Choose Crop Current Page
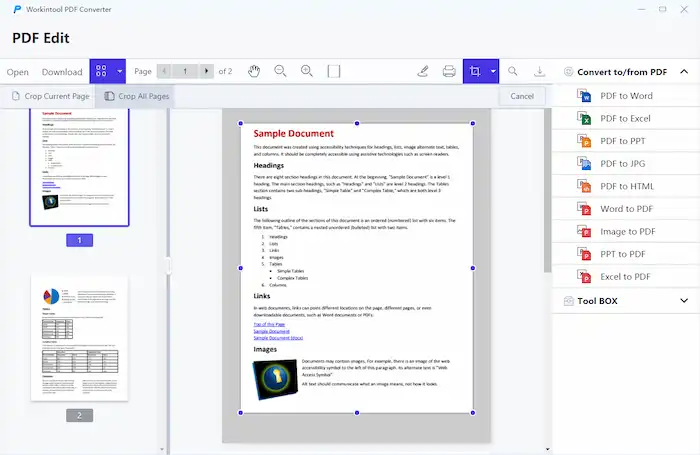The image size is (700, 455). click(x=50, y=96)
